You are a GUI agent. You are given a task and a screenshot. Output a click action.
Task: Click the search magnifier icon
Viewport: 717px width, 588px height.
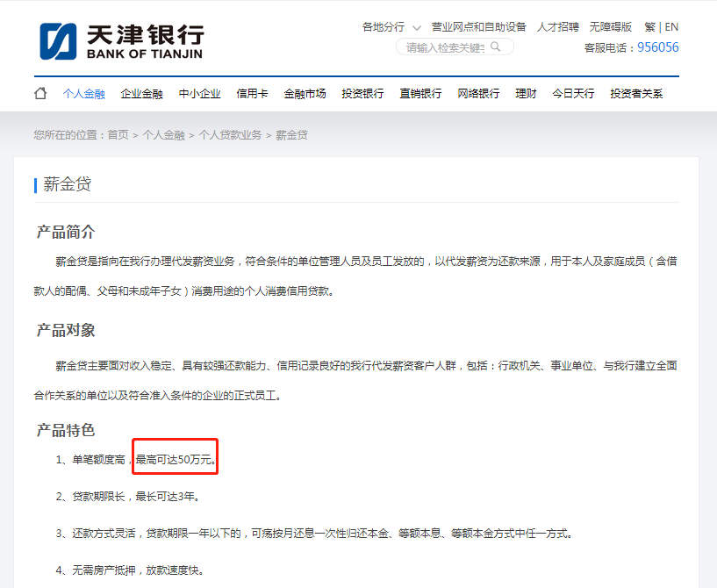(495, 47)
